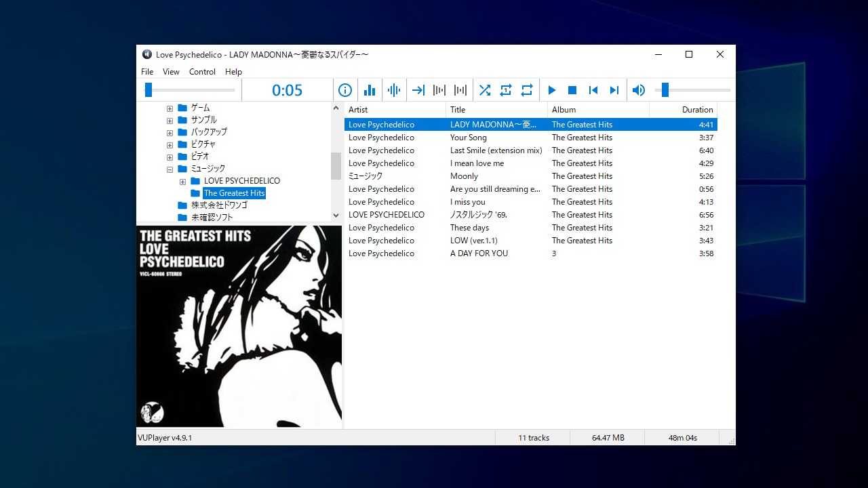Open the equalizer bar chart icon
Image resolution: width=868 pixels, height=488 pixels.
coord(370,90)
